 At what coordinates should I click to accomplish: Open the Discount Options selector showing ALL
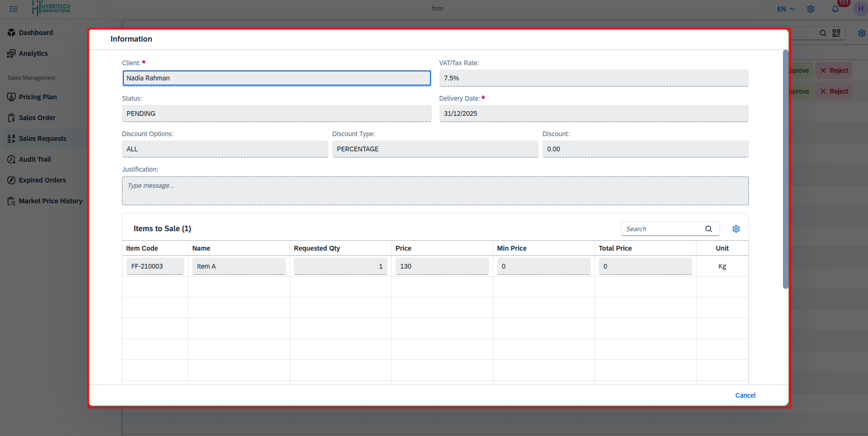pyautogui.click(x=225, y=148)
